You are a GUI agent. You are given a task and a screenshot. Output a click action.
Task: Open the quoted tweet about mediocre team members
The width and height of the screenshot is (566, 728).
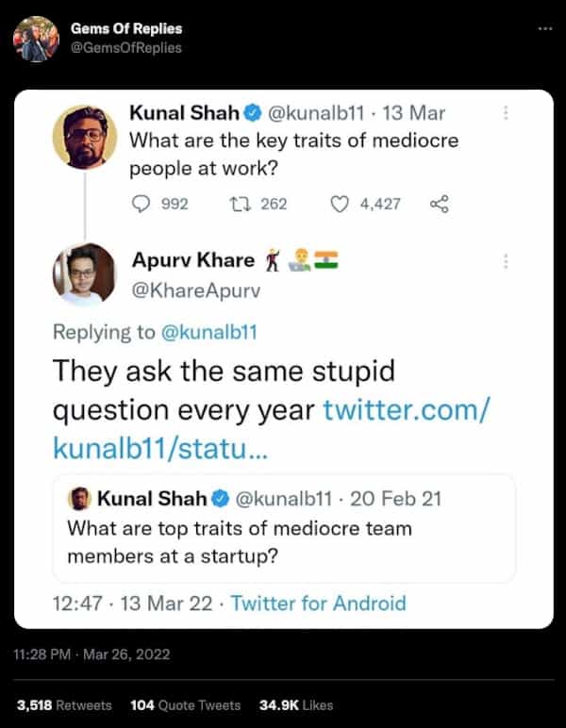[x=283, y=541]
